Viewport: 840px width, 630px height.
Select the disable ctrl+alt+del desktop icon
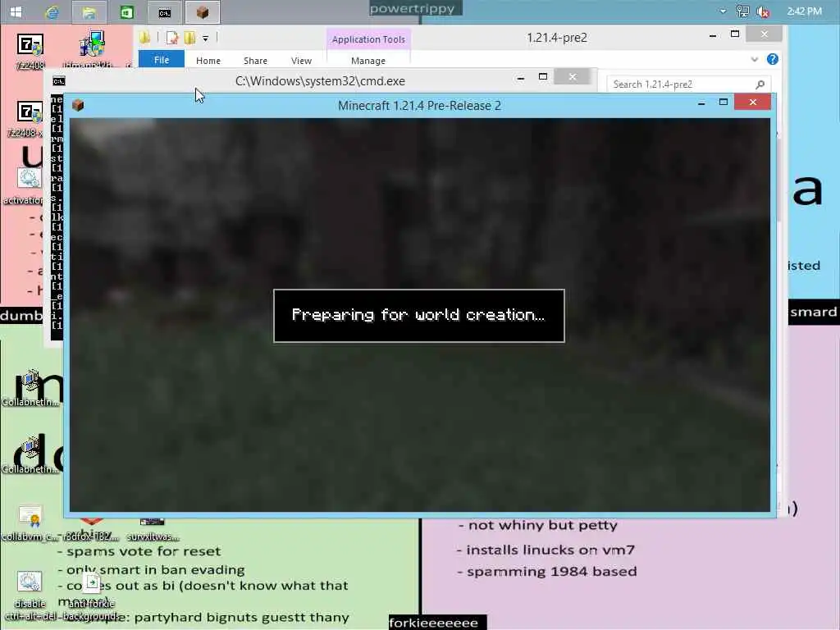(x=30, y=595)
